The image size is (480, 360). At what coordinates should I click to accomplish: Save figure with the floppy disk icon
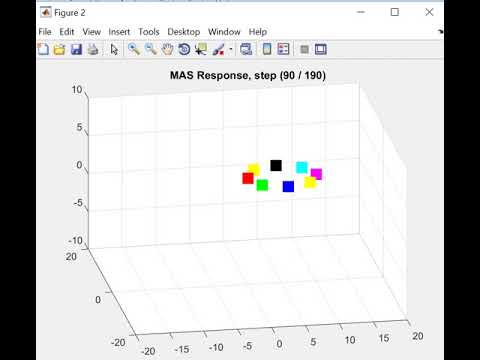coord(76,49)
